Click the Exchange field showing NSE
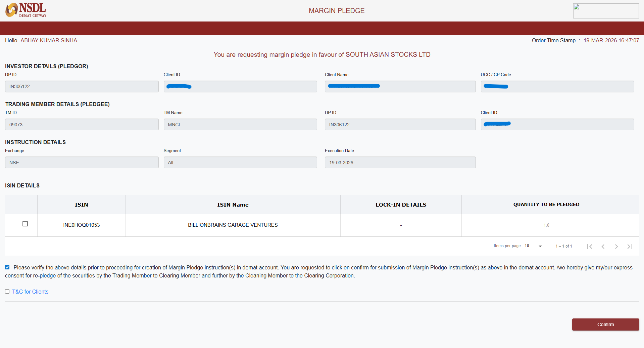The width and height of the screenshot is (644, 348). pyautogui.click(x=82, y=163)
